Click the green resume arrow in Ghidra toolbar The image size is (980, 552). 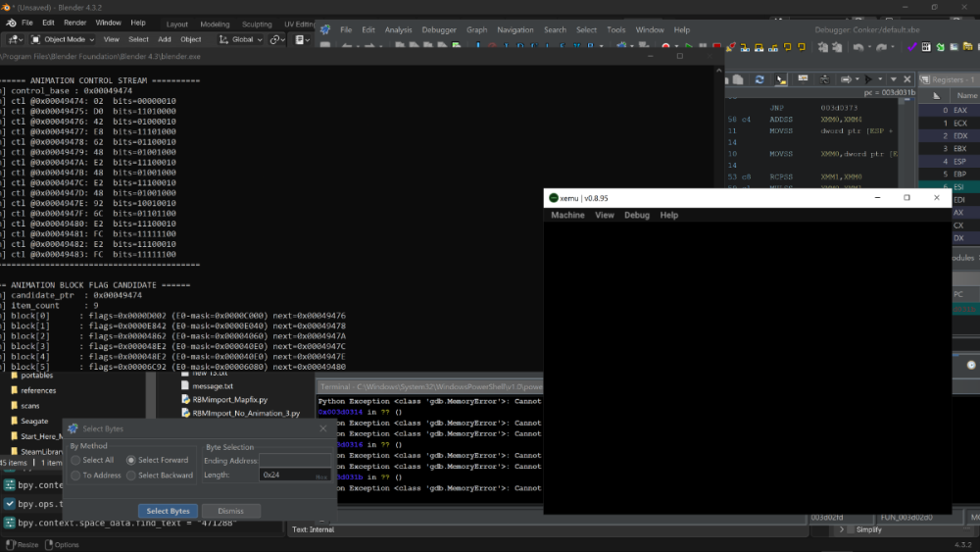[688, 46]
